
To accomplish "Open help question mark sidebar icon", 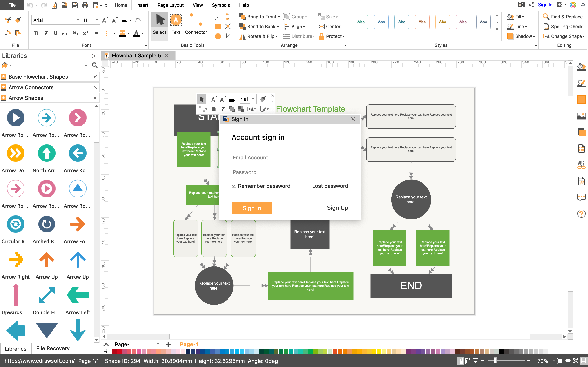I will point(581,214).
